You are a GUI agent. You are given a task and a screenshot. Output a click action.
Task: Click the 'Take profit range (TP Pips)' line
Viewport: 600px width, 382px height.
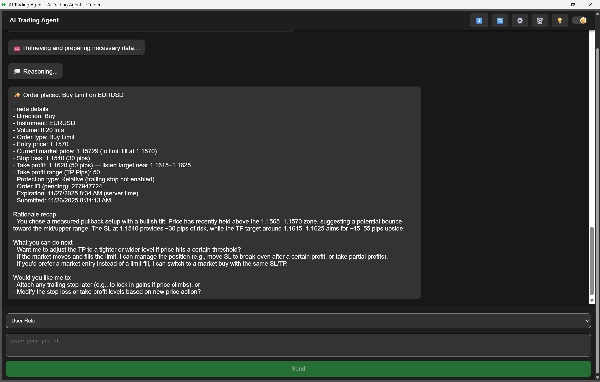coord(57,172)
